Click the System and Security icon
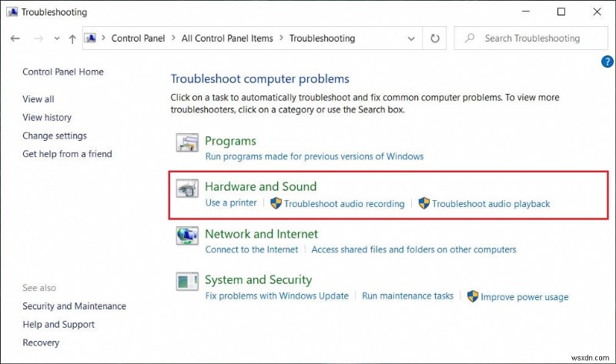 point(187,282)
